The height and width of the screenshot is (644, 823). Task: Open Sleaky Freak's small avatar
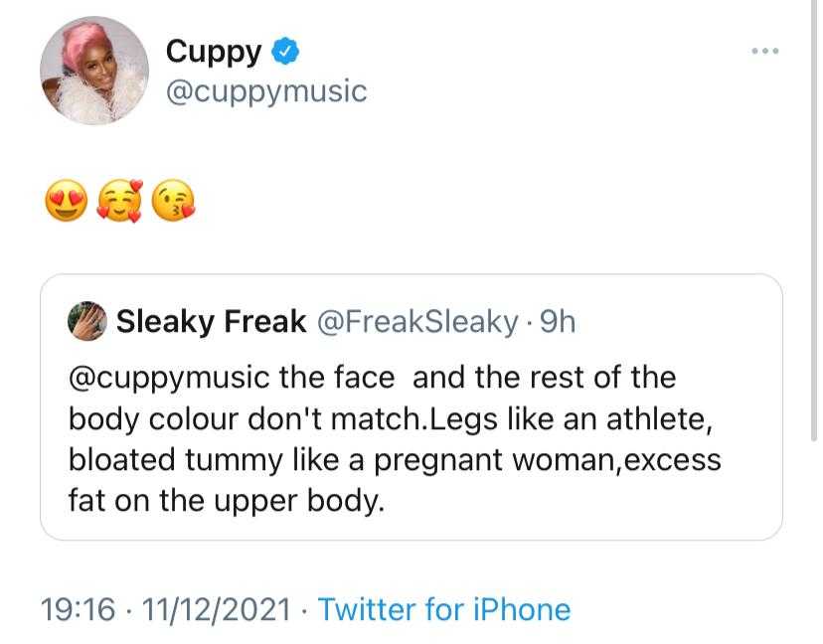click(x=86, y=321)
